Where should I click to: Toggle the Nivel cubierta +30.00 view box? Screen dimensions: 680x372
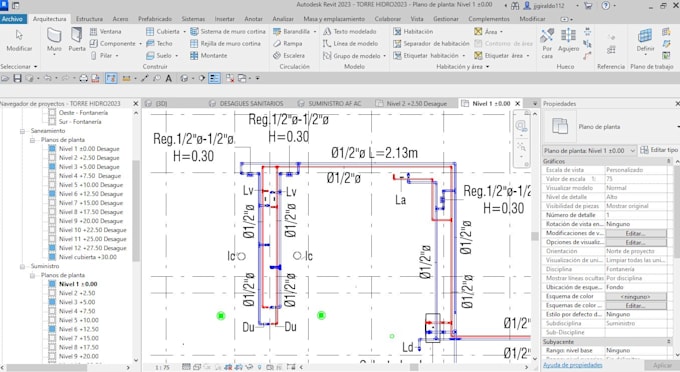(x=52, y=257)
